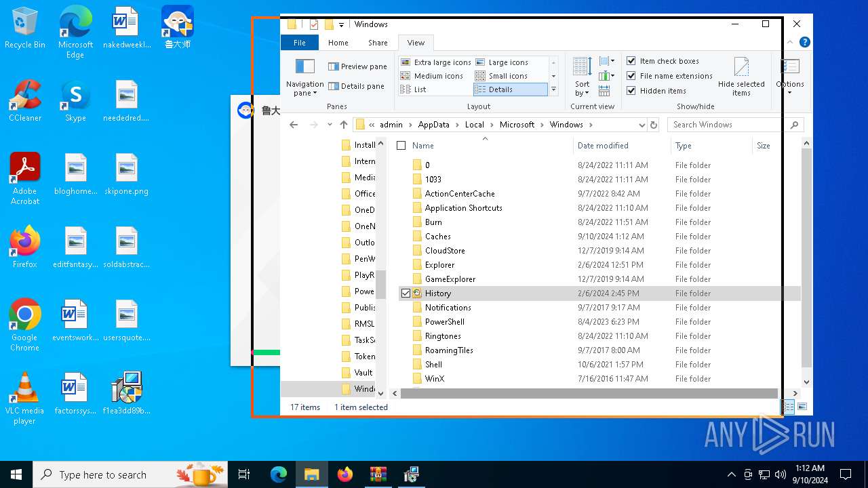The width and height of the screenshot is (868, 488).
Task: Click the taskbar search box
Action: (x=130, y=474)
